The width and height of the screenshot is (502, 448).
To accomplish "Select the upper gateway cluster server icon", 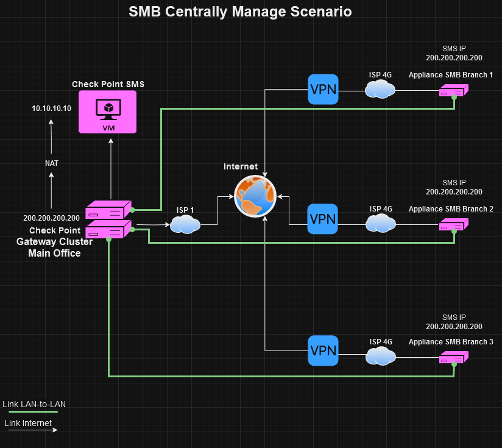I will (x=108, y=210).
